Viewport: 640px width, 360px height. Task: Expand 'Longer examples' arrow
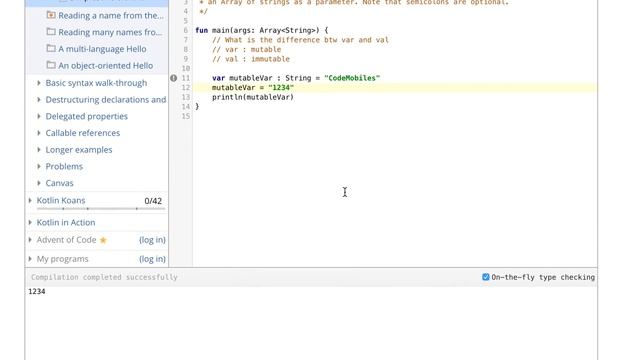pos(39,150)
